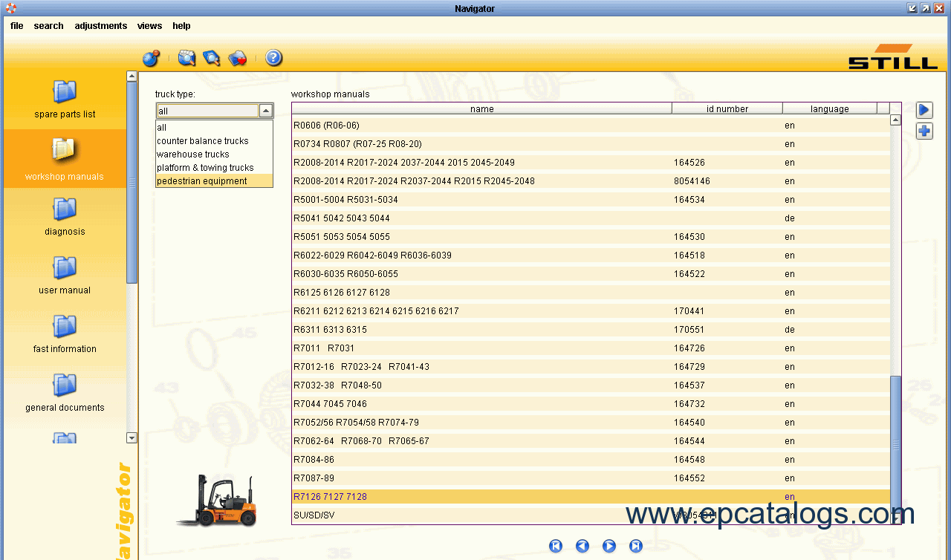This screenshot has width=951, height=560.
Task: Select row R5051 5053 5054 5055
Action: pos(591,237)
